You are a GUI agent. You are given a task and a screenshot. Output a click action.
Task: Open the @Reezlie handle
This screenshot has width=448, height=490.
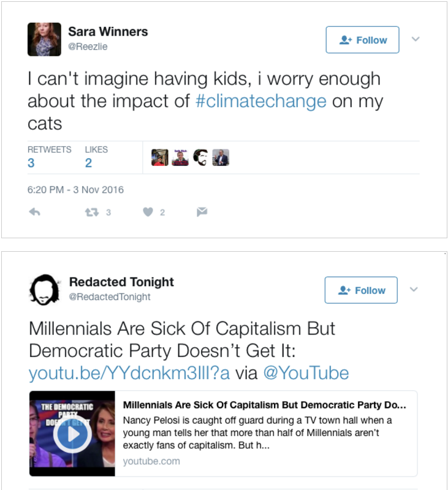(x=88, y=47)
